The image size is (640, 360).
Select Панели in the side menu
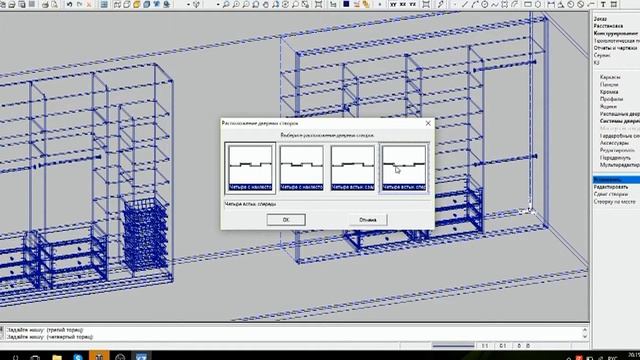point(609,84)
